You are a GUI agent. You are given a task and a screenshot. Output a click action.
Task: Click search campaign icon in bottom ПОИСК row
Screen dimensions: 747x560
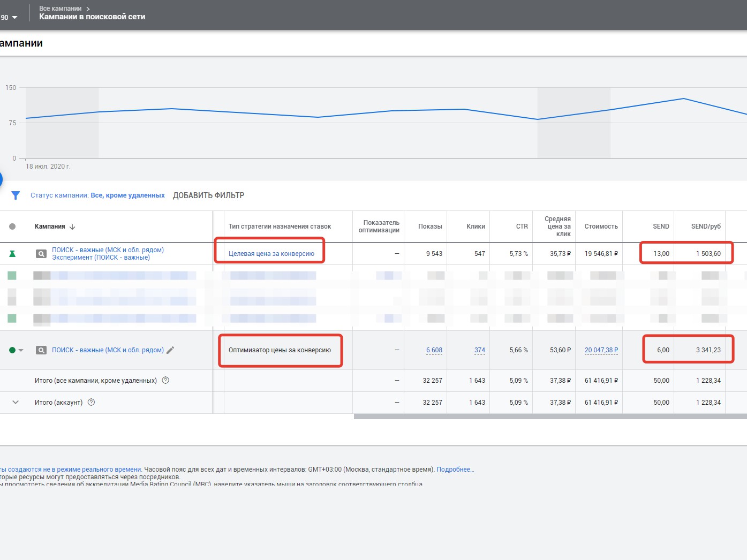tap(41, 350)
